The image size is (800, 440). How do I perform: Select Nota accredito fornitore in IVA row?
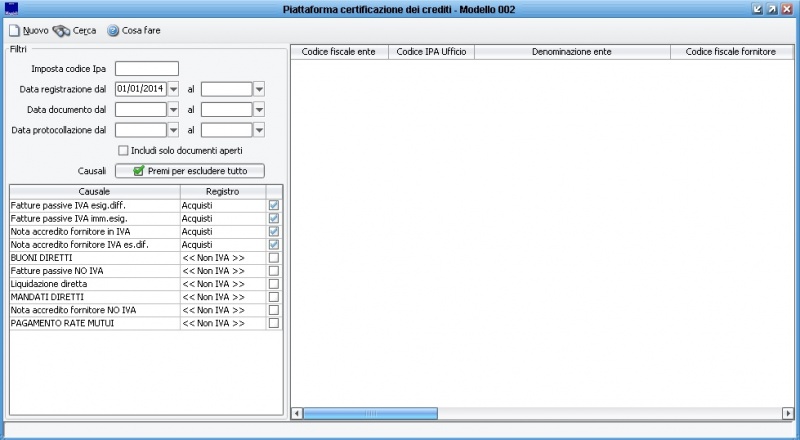(146, 231)
